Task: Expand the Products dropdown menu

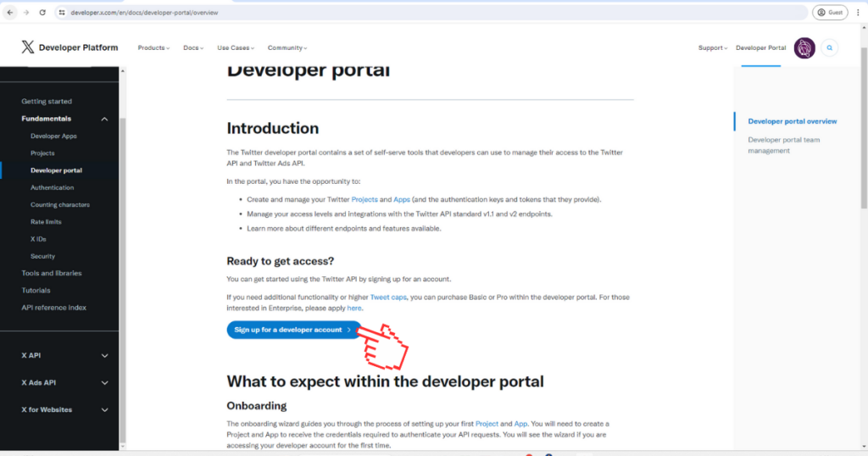Action: click(x=153, y=48)
